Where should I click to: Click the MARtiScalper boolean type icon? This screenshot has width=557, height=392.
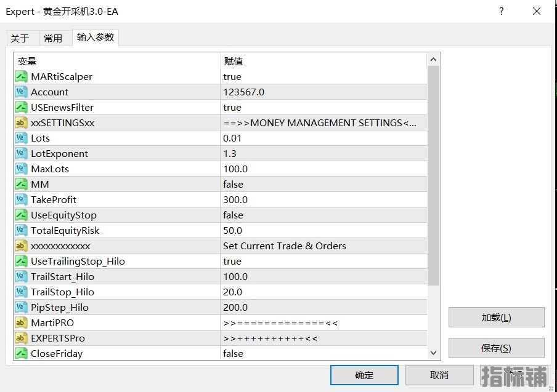21,77
